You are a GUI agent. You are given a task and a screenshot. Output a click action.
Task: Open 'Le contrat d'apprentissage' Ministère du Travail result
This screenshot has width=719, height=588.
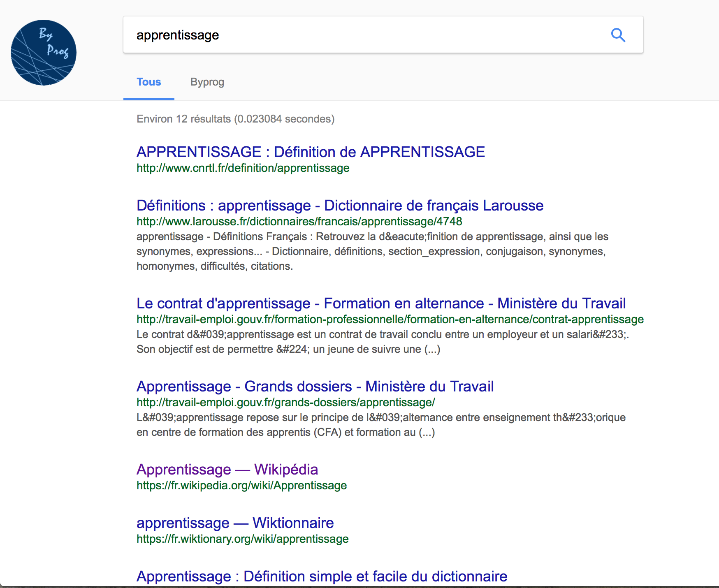tap(381, 303)
